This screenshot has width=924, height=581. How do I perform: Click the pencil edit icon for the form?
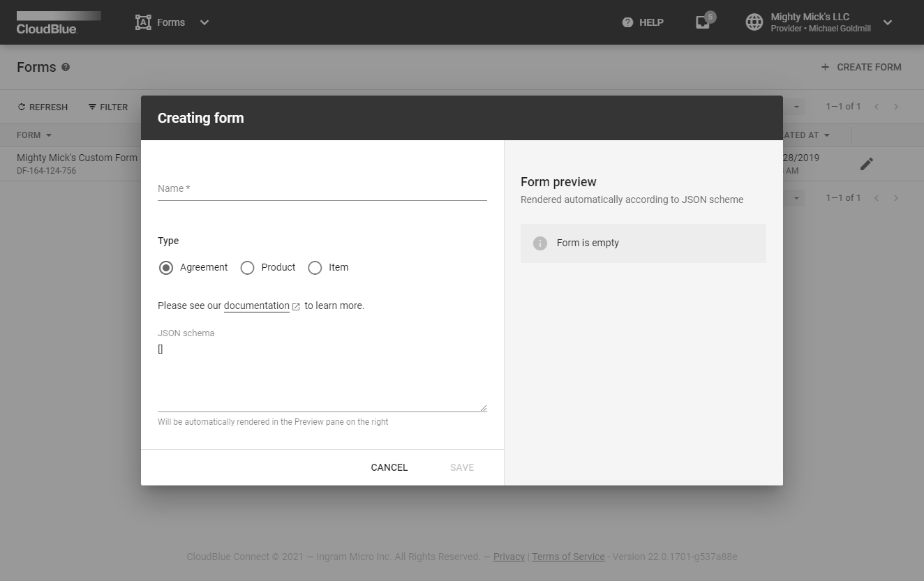(866, 164)
